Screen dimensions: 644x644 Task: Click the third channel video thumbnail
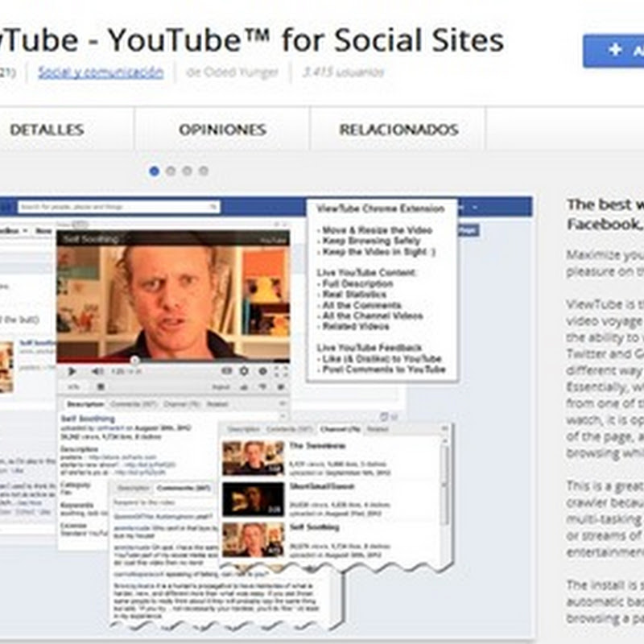click(254, 539)
